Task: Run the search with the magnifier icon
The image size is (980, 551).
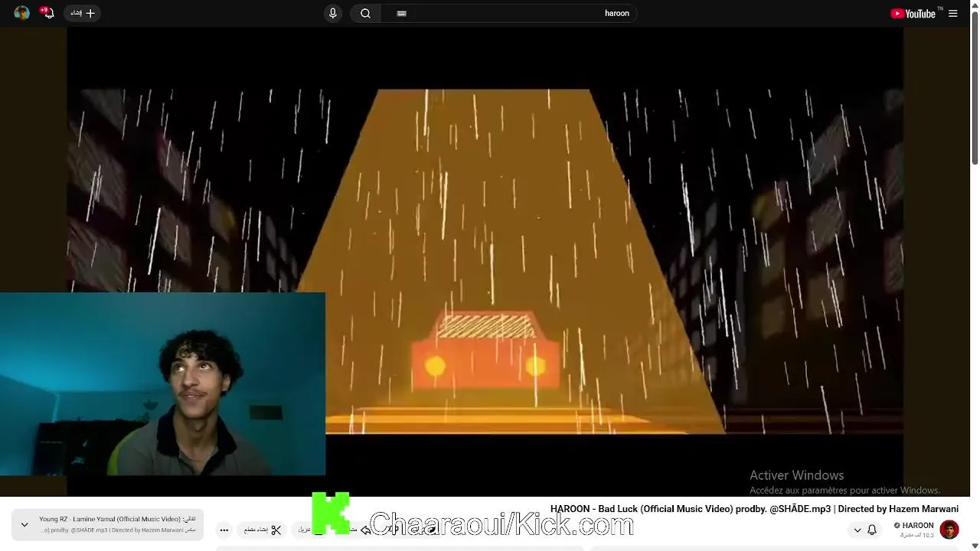Action: coord(365,13)
